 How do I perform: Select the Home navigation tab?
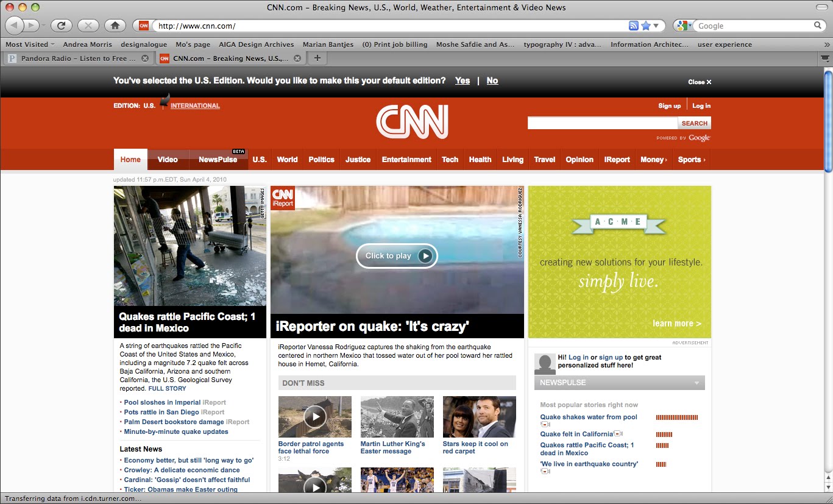130,160
